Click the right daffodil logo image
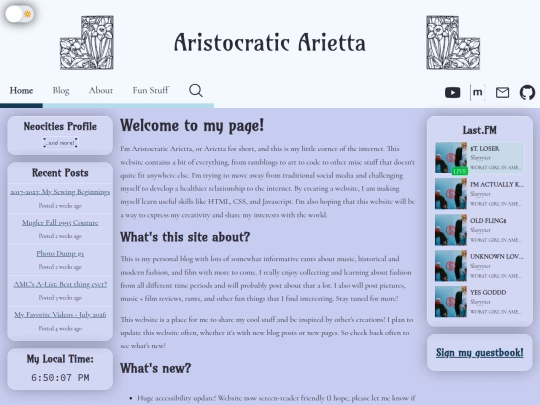 tap(453, 42)
